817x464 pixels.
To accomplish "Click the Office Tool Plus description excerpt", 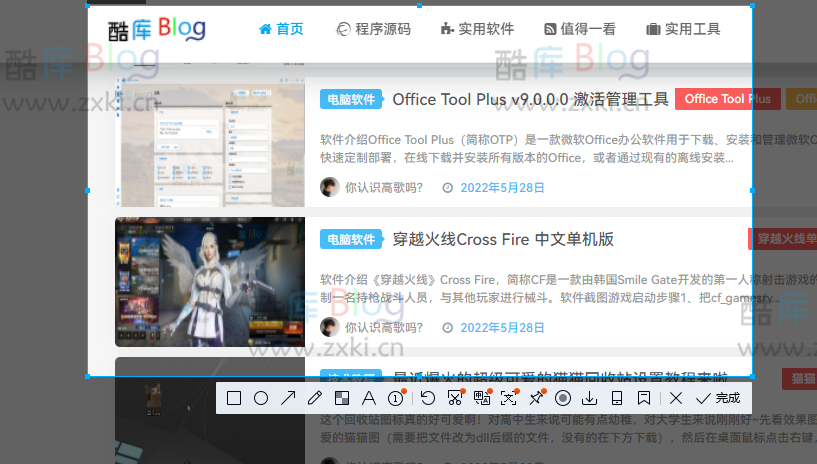I will coord(568,148).
